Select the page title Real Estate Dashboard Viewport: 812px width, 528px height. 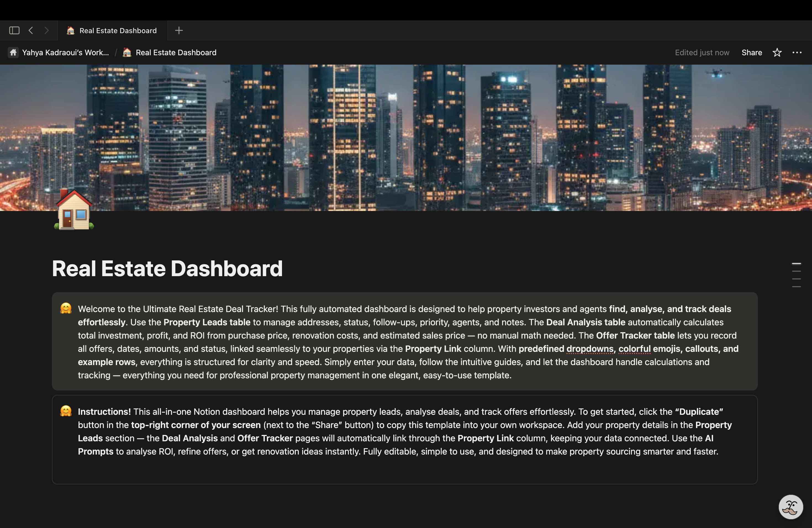[x=167, y=269]
